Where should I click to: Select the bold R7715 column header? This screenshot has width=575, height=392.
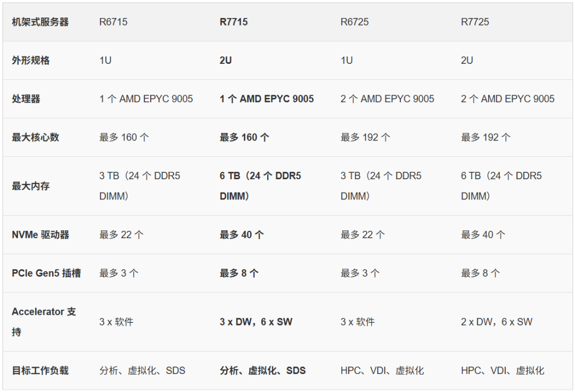[x=234, y=22]
